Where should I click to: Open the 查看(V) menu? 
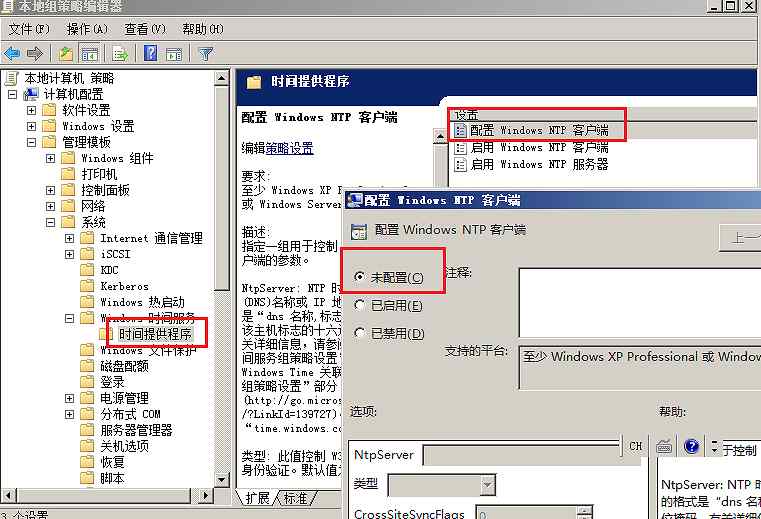(x=145, y=29)
